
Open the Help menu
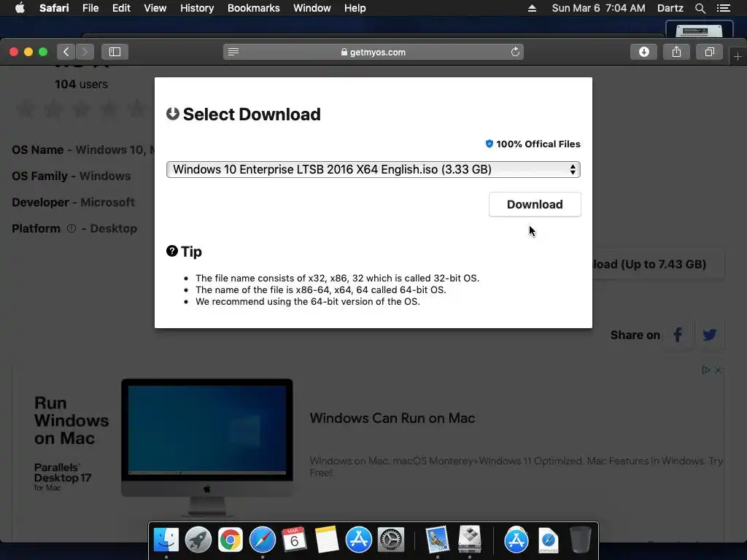tap(355, 8)
